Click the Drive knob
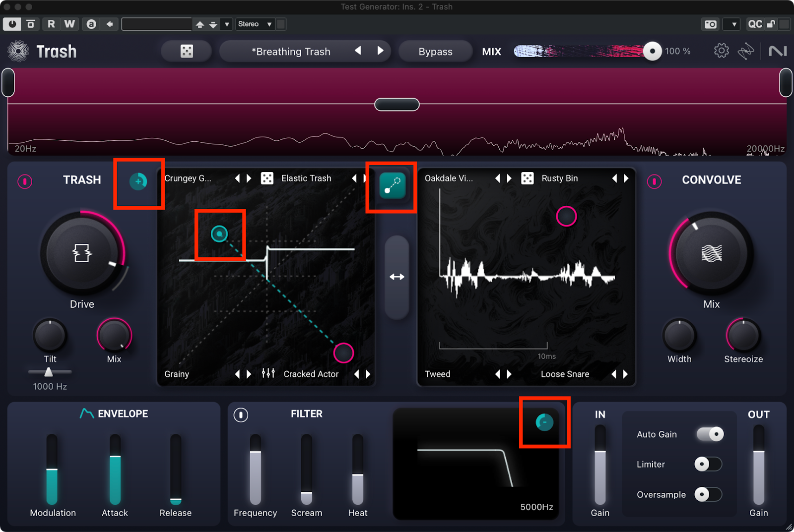The image size is (794, 532). 82,253
